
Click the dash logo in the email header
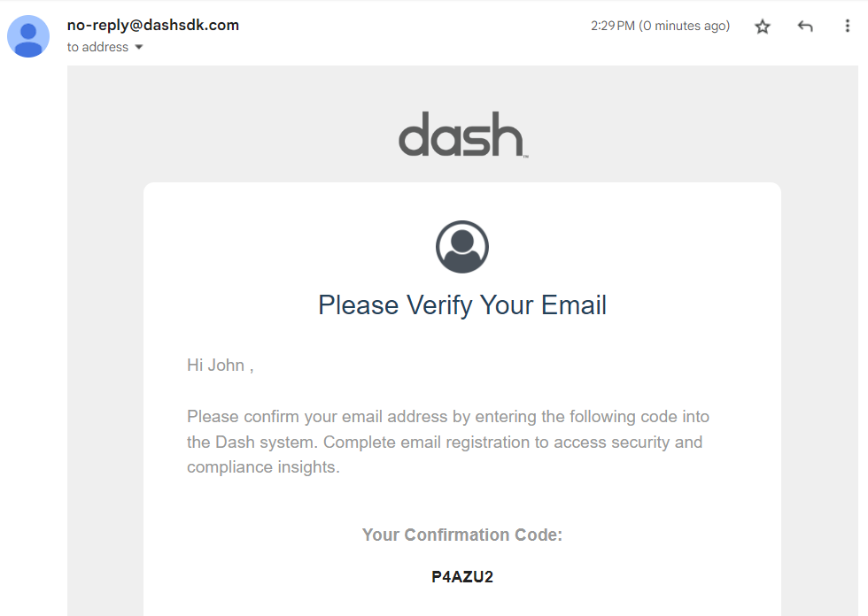(x=461, y=135)
